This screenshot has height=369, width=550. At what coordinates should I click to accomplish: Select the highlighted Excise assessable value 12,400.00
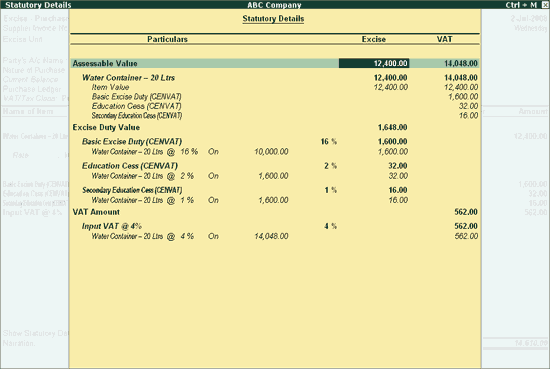374,63
